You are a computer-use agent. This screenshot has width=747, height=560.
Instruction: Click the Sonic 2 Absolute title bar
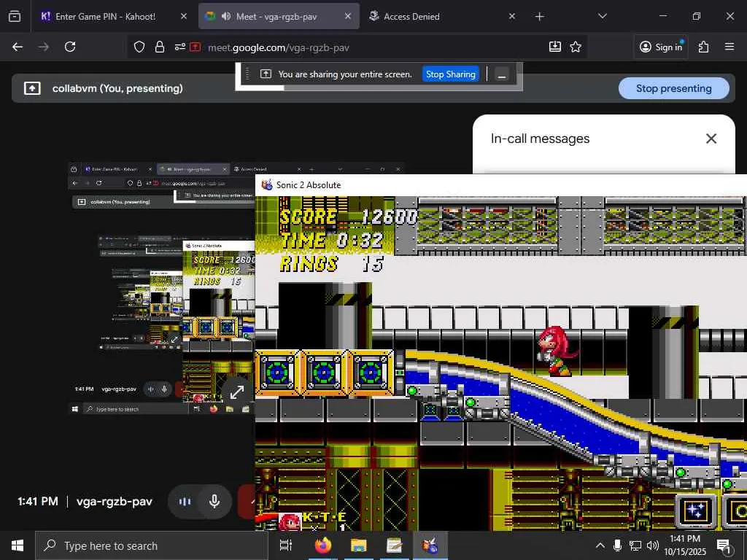tap(501, 184)
